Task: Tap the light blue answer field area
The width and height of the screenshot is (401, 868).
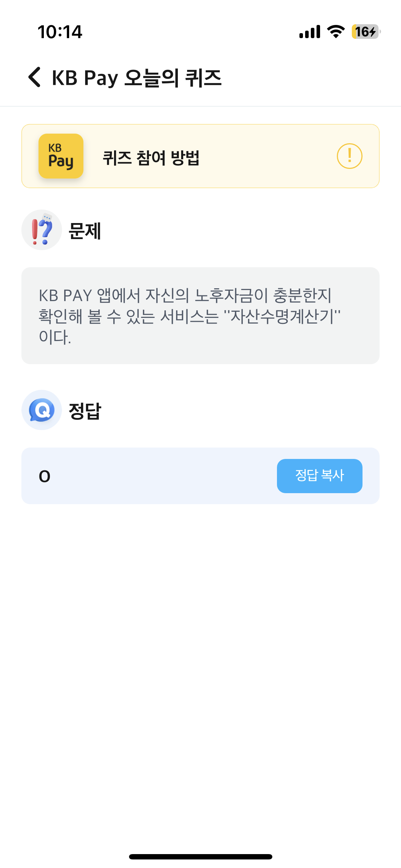Action: (x=200, y=476)
